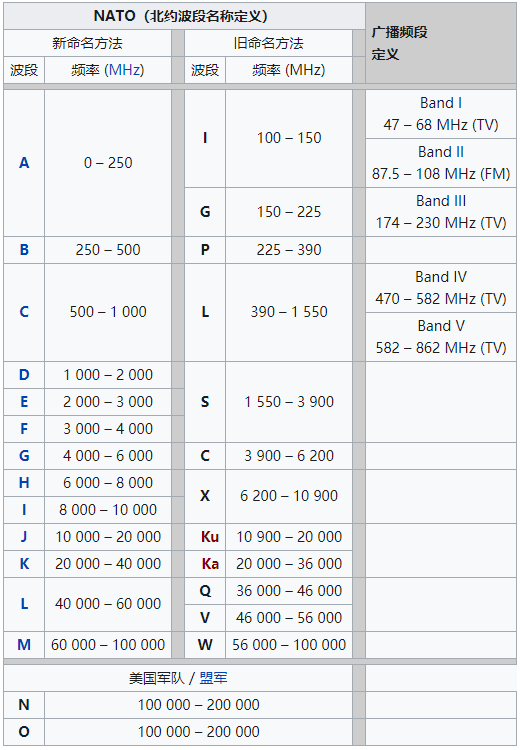Click the Band II 87.5 – 108 MHz cell

[441, 163]
